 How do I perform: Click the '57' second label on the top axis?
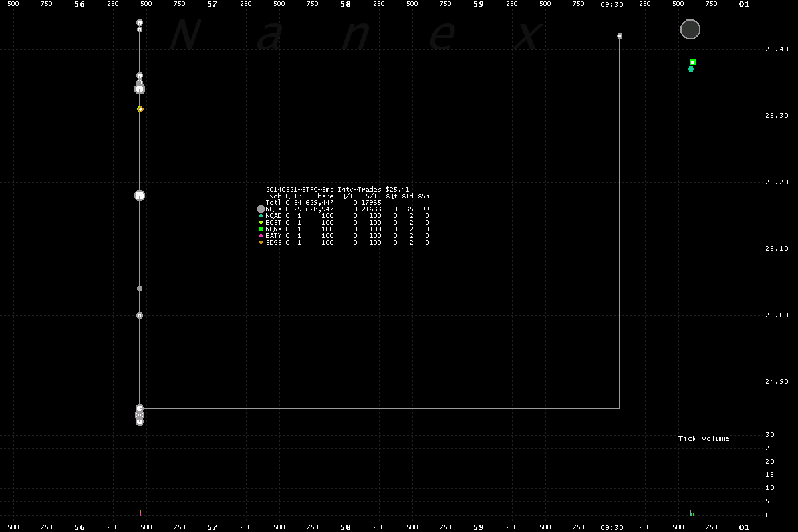click(213, 4)
